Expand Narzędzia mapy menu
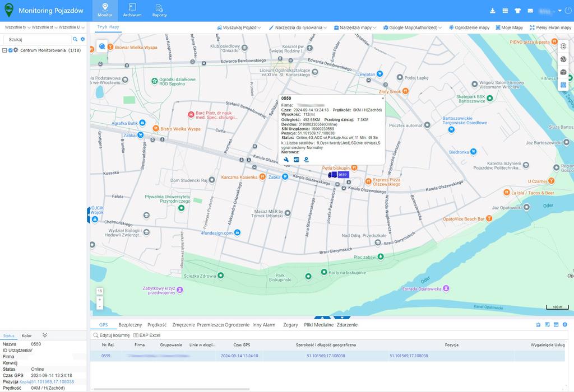Viewport: 574px width, 392px height. tap(355, 27)
